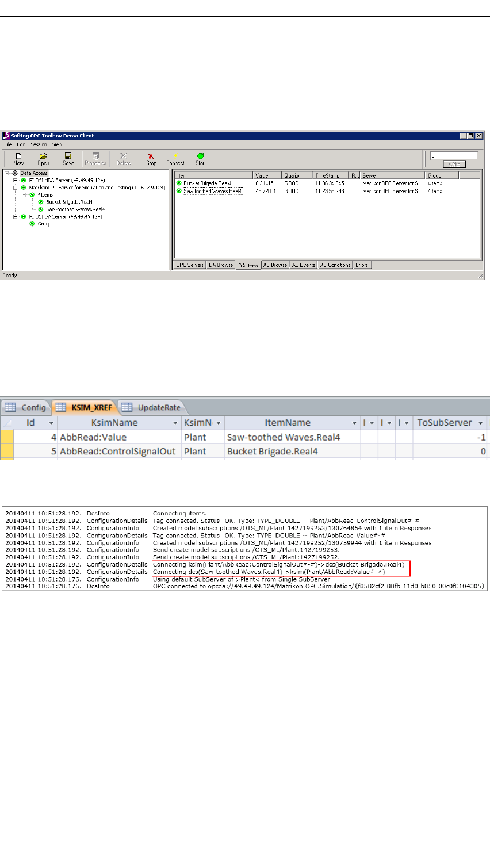The width and height of the screenshot is (490, 868).
Task: Open the View menu
Action: (x=58, y=144)
